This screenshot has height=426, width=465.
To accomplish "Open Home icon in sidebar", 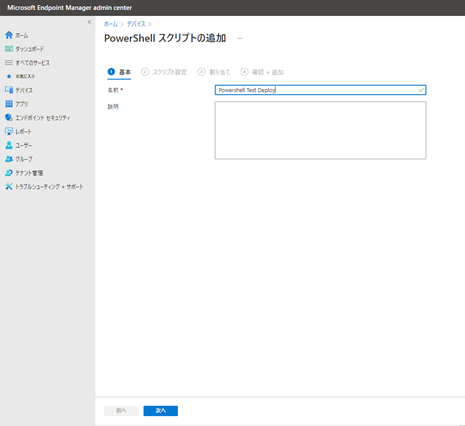I will (9, 35).
